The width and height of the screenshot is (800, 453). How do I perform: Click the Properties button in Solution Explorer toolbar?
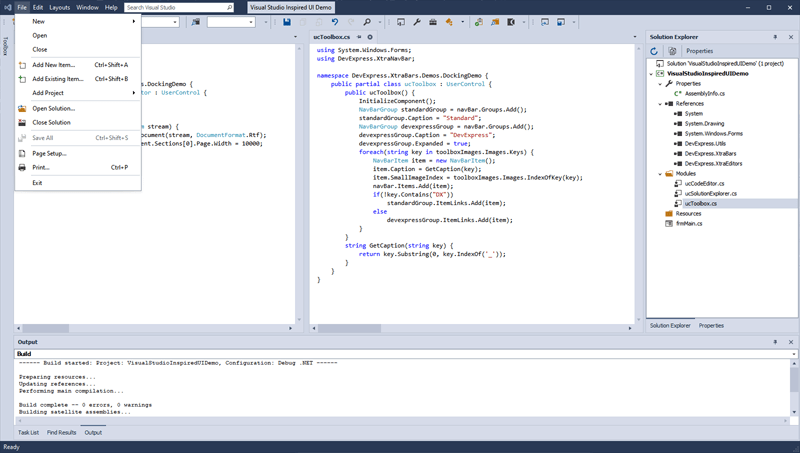pyautogui.click(x=699, y=51)
